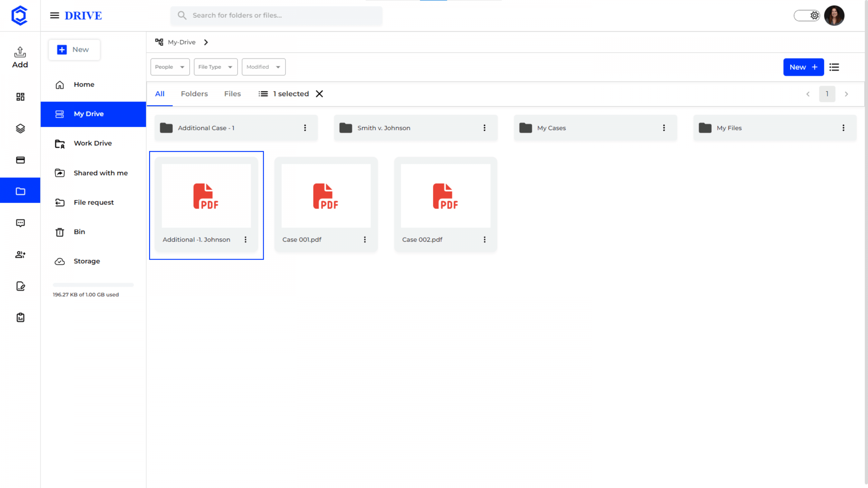
Task: Click the blue New + button
Action: tap(803, 67)
